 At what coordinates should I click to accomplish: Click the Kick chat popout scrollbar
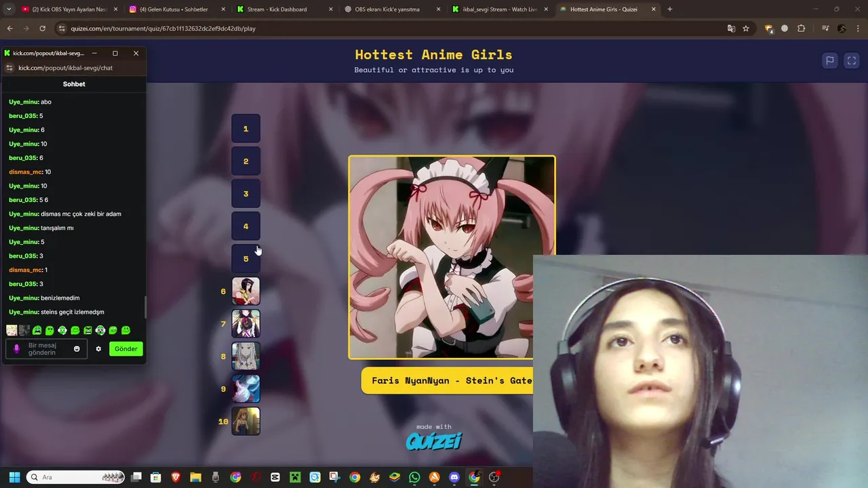pos(145,307)
